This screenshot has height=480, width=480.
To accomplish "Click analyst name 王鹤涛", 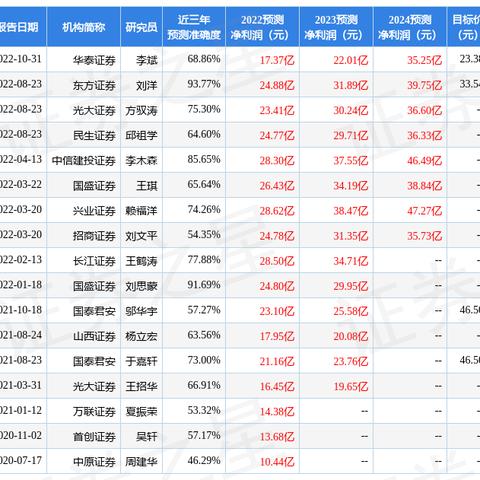I will (x=141, y=261).
